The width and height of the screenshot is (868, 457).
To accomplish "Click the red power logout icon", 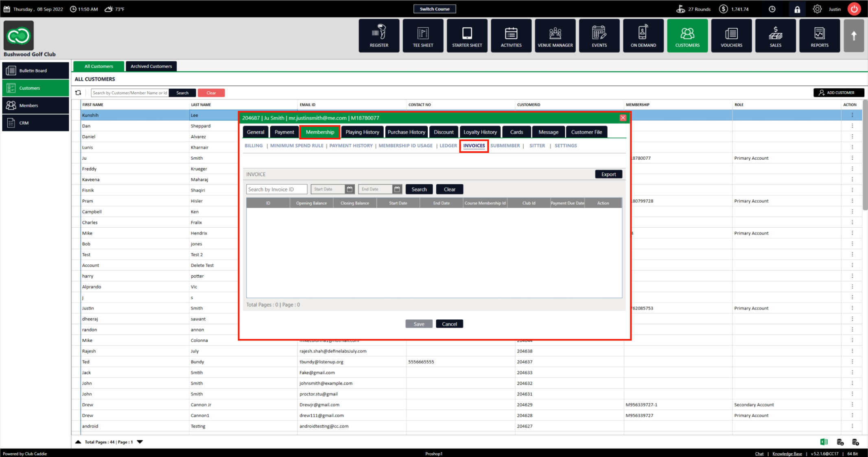I will (854, 9).
